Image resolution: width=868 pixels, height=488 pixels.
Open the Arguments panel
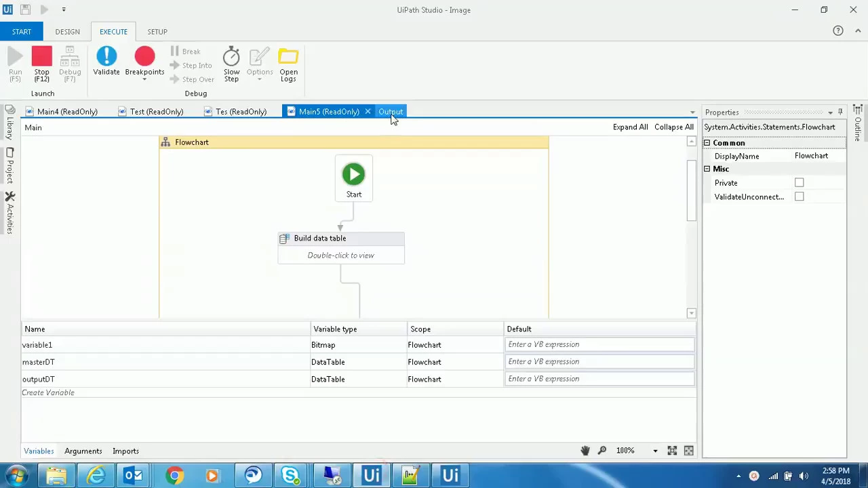(x=83, y=451)
